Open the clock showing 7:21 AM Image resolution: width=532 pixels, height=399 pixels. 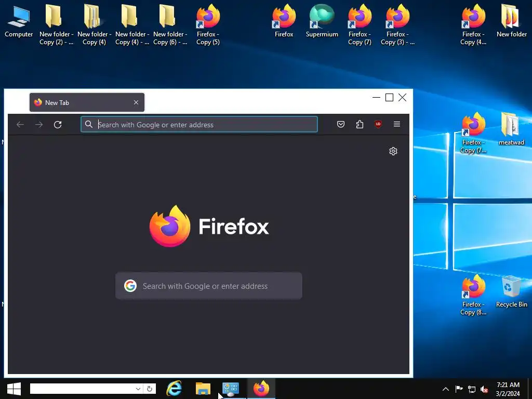(x=508, y=389)
